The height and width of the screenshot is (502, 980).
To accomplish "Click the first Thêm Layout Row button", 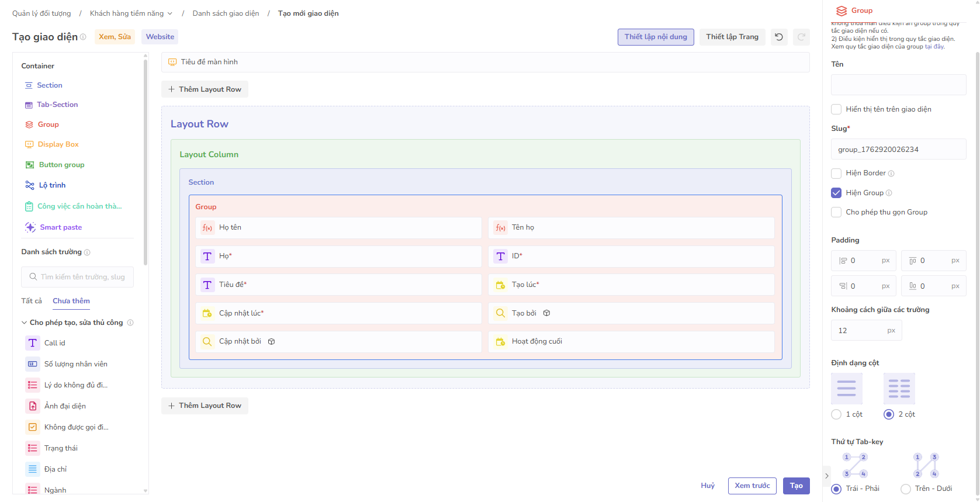I will point(205,89).
